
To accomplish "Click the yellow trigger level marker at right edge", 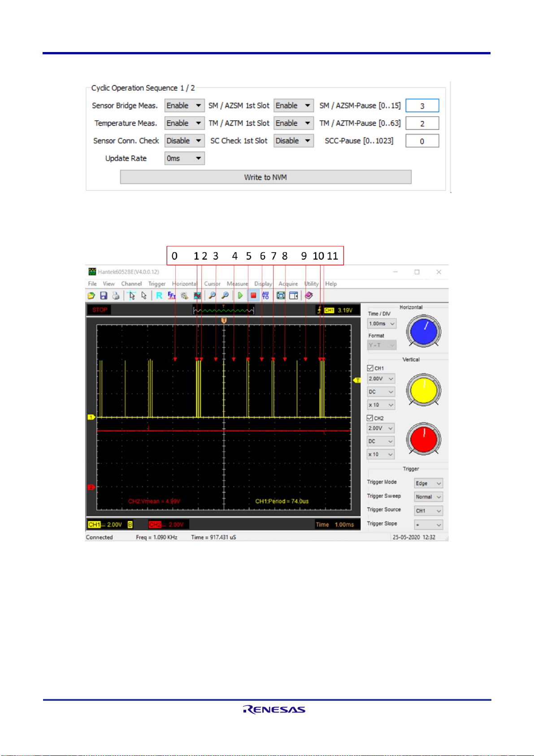I will click(x=357, y=380).
